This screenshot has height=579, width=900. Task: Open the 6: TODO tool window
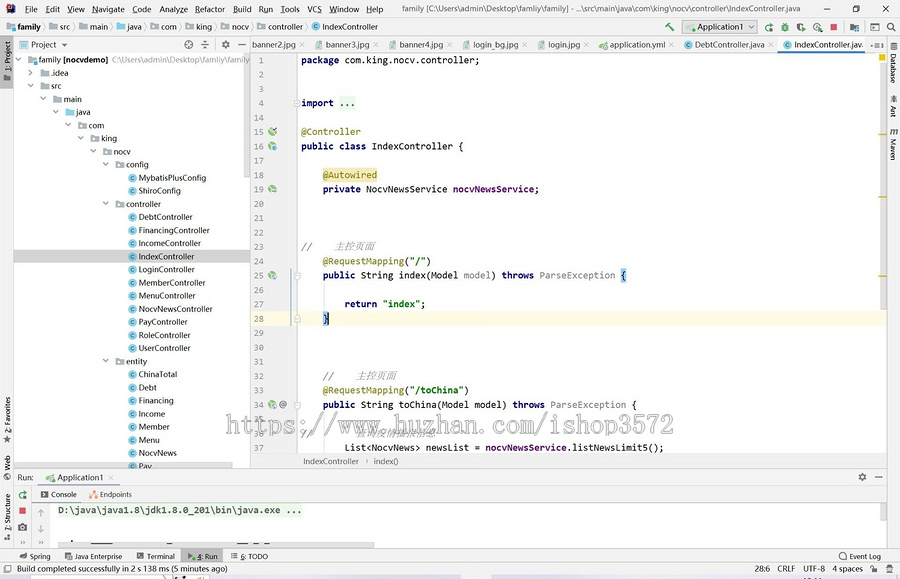249,556
